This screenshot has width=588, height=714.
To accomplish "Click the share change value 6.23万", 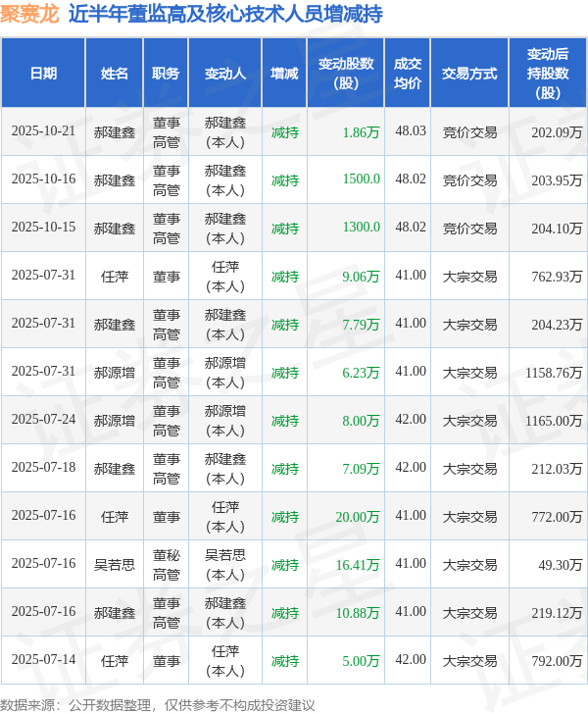I will tap(361, 373).
